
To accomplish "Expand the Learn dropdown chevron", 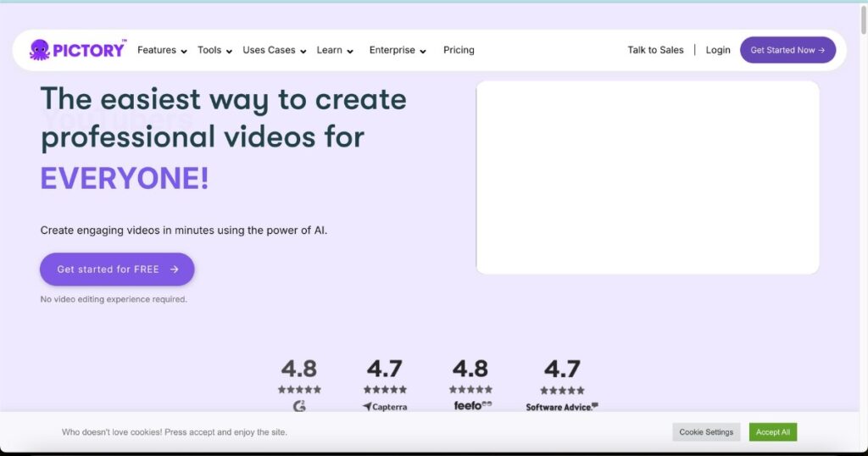I will pos(350,51).
